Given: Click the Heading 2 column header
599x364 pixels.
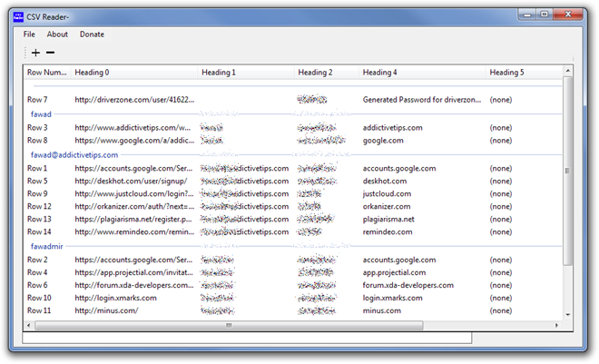Looking at the screenshot, I should coord(327,73).
